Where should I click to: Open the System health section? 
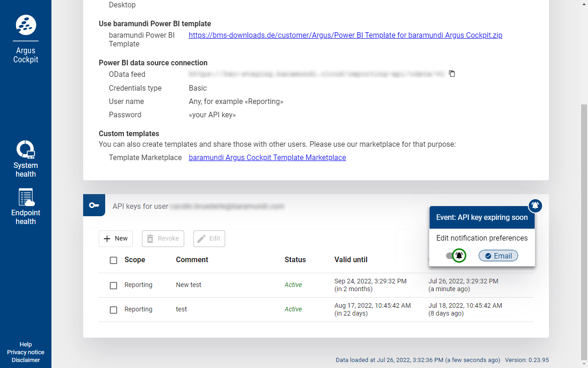[26, 159]
